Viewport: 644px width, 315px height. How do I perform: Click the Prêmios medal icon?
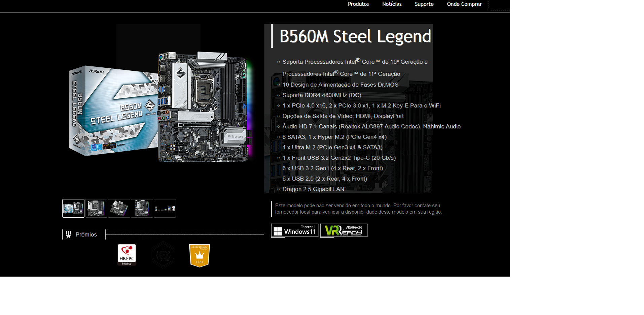coord(69,234)
